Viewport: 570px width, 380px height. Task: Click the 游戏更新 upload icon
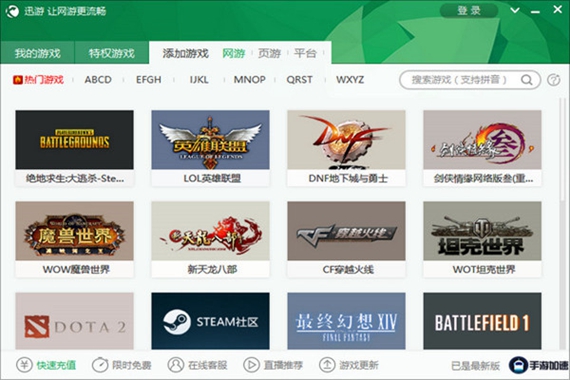pos(327,364)
